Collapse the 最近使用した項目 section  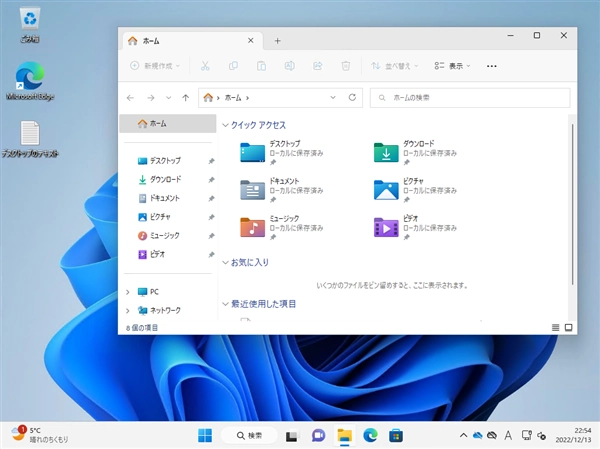pyautogui.click(x=225, y=304)
